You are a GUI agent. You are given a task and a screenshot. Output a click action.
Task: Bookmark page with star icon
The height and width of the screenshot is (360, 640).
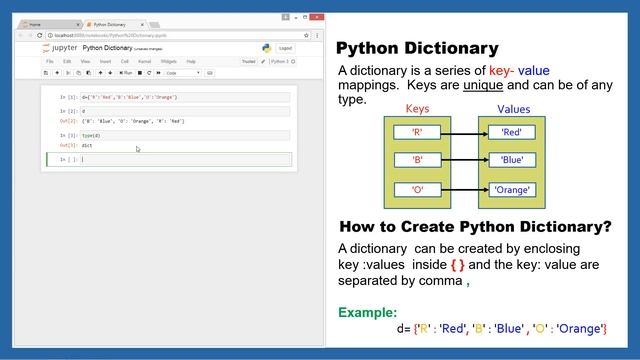[306, 36]
